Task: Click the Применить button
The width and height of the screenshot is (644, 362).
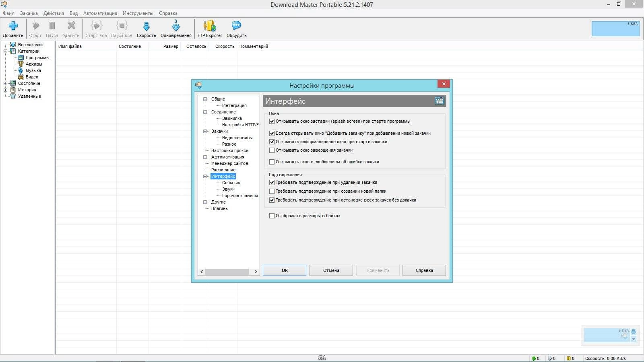Action: click(x=378, y=270)
